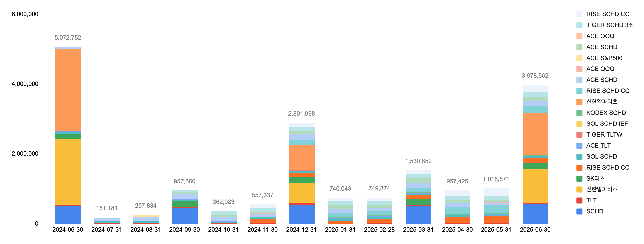
Task: Click the red TLT legend swatch
Action: (x=579, y=200)
